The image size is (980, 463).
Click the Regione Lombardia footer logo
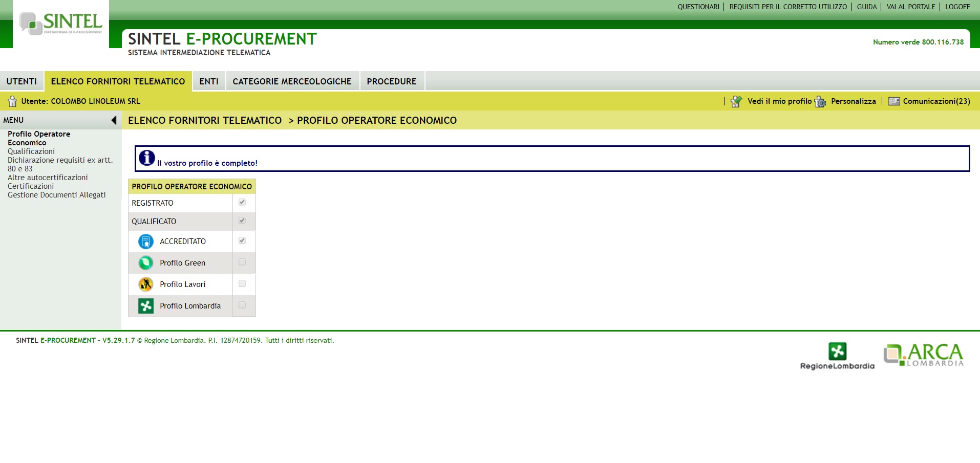[838, 356]
